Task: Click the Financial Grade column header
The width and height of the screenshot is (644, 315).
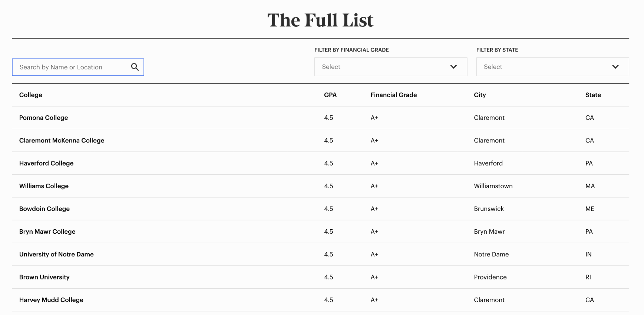Action: pos(394,95)
